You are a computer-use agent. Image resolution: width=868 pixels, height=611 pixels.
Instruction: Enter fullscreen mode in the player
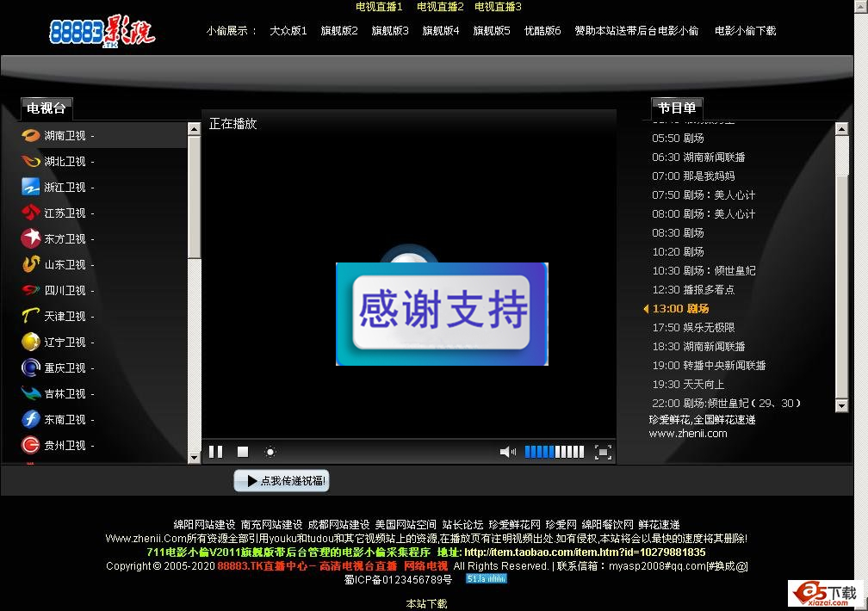(603, 452)
